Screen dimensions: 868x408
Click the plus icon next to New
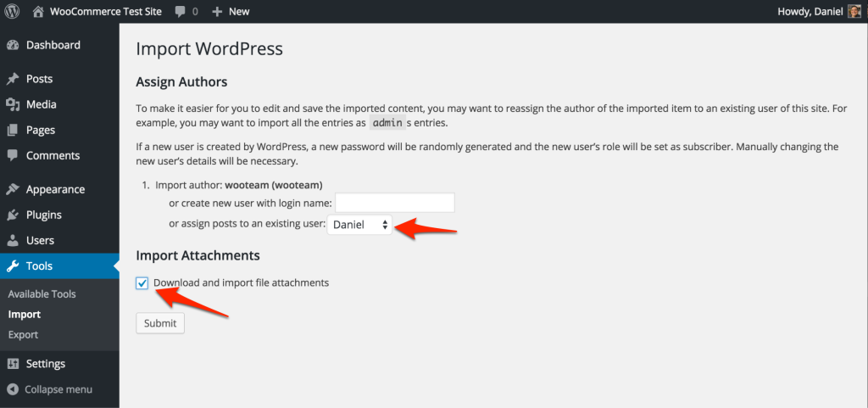[218, 12]
